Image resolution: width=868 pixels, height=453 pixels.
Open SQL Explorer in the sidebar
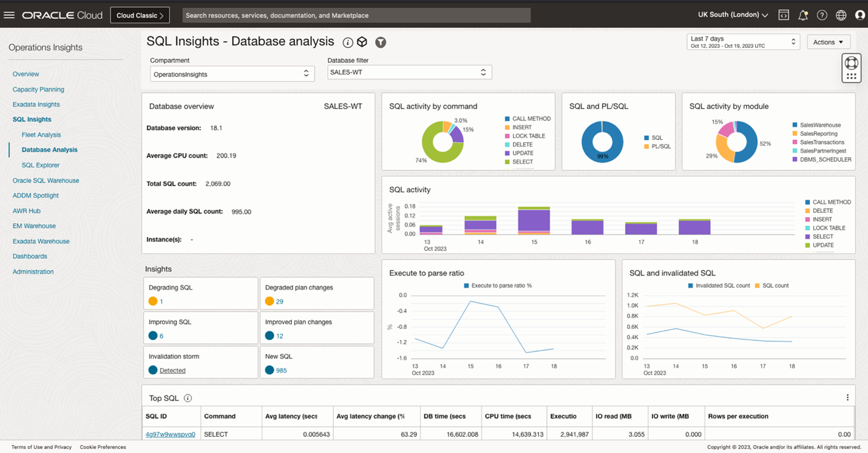point(41,165)
